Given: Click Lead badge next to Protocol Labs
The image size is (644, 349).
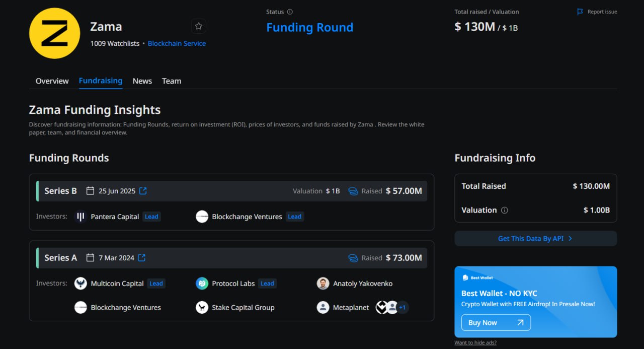Looking at the screenshot, I should point(267,284).
